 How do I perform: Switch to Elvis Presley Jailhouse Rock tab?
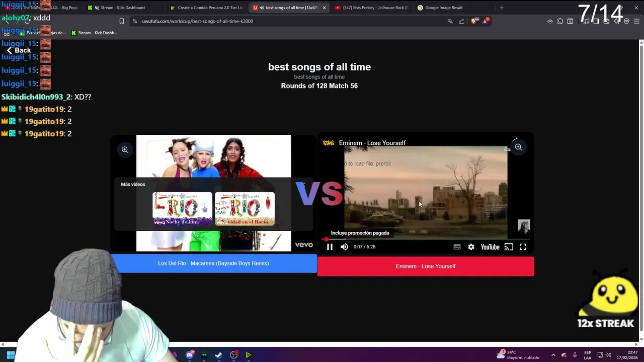pyautogui.click(x=371, y=8)
